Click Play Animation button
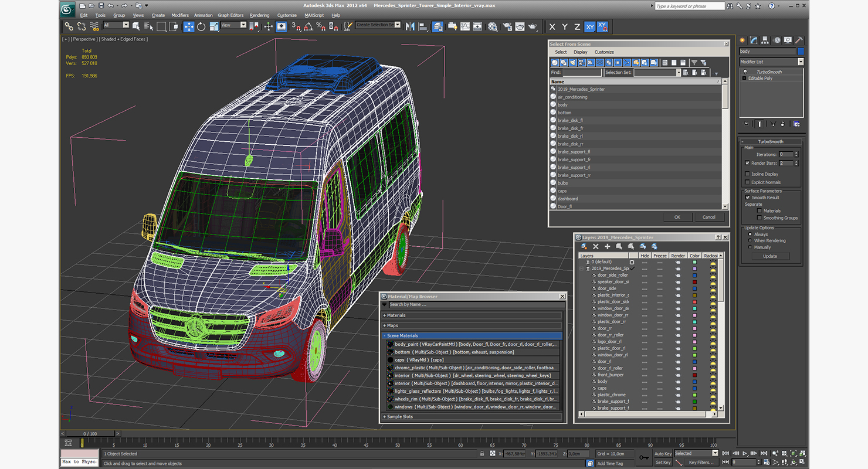This screenshot has width=868, height=469. point(745,453)
